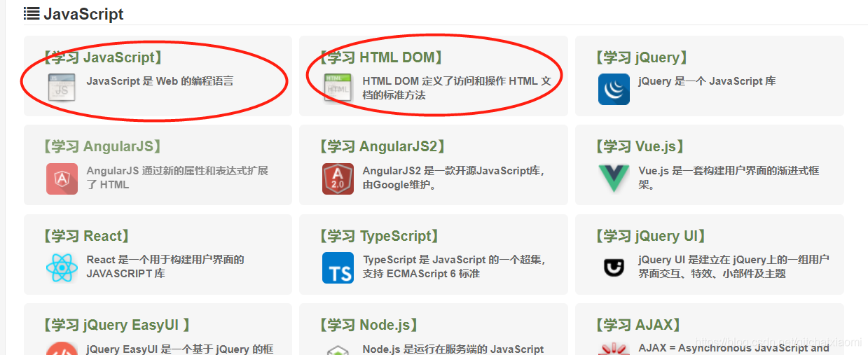The image size is (868, 355).
Task: Click the React atom logo icon
Action: coord(62,267)
